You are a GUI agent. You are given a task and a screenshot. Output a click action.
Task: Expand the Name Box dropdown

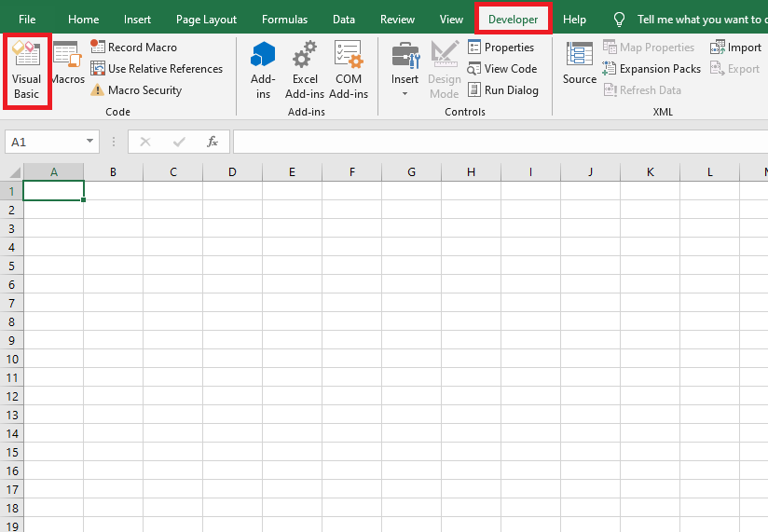pyautogui.click(x=89, y=142)
